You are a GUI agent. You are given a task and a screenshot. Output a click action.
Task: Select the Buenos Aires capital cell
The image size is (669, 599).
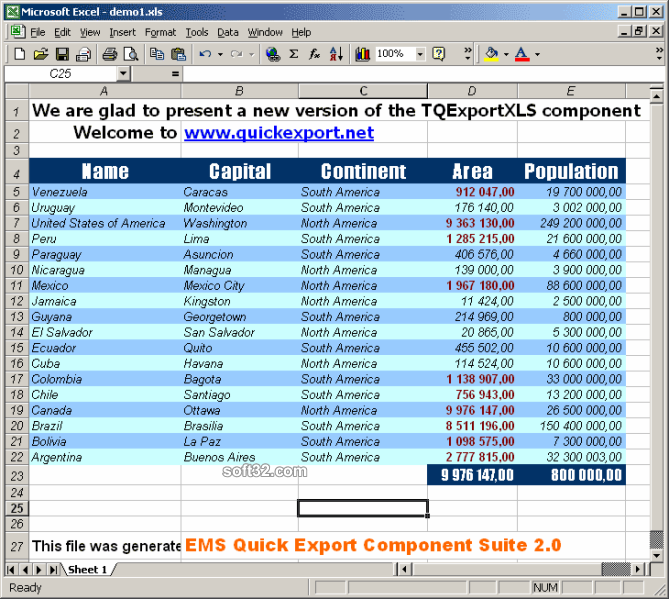240,457
